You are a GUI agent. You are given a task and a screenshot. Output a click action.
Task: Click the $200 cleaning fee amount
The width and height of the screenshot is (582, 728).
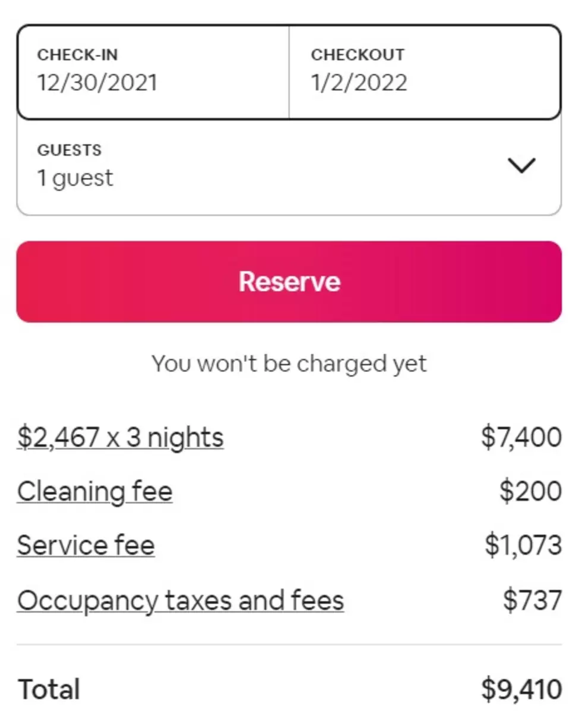(530, 492)
